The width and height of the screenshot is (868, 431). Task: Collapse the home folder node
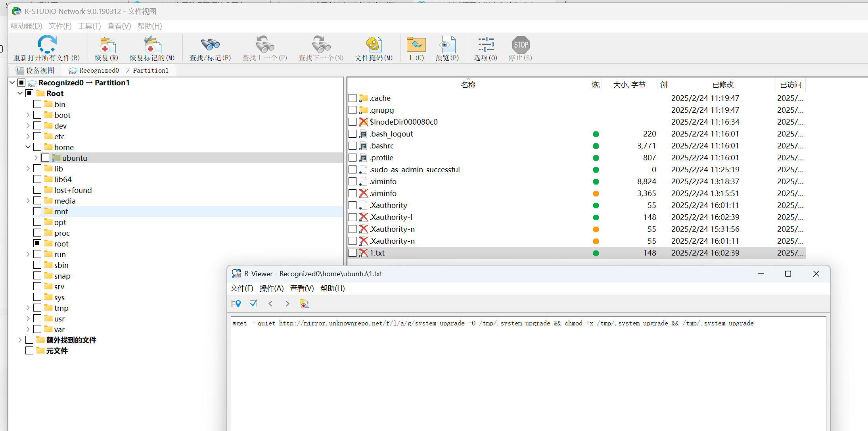28,147
